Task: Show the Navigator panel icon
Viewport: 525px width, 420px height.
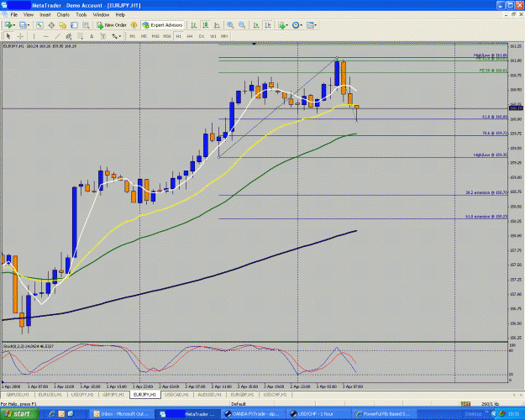Action: 63,25
